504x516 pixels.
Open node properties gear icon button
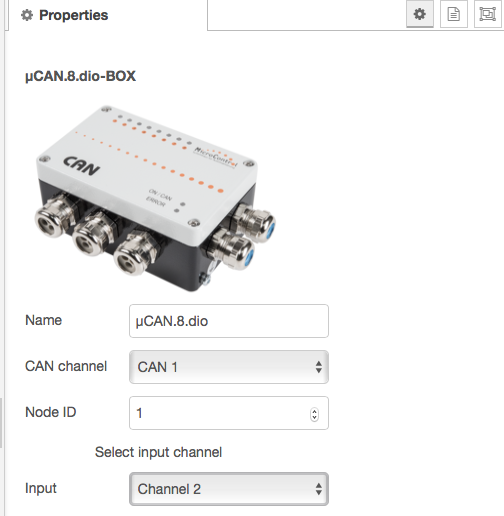click(420, 14)
